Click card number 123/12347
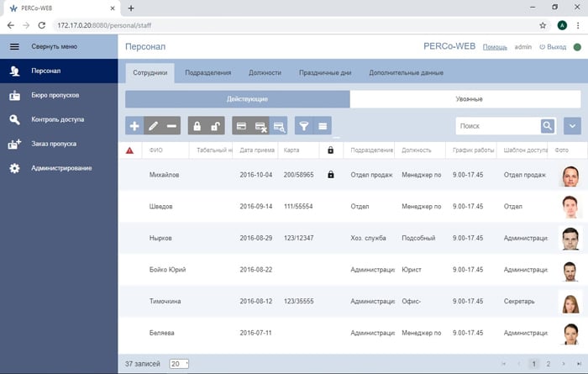Screen dimensions: 588x374 pyautogui.click(x=298, y=238)
